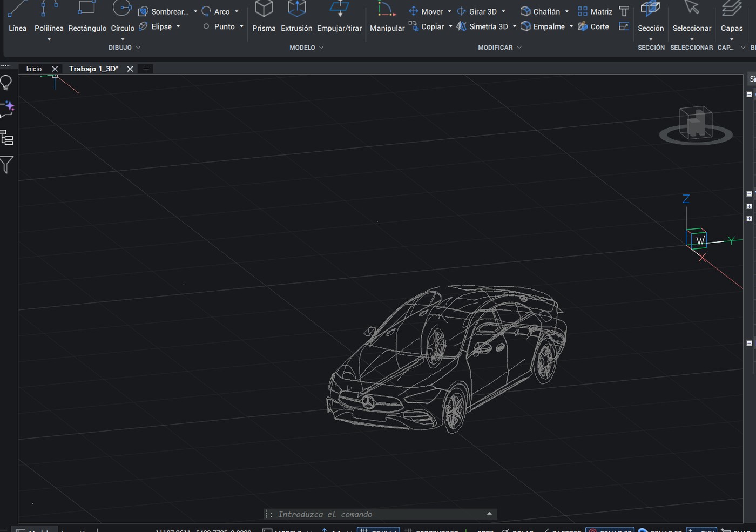Click the Mover tool icon
This screenshot has height=532, width=756.
(x=414, y=11)
